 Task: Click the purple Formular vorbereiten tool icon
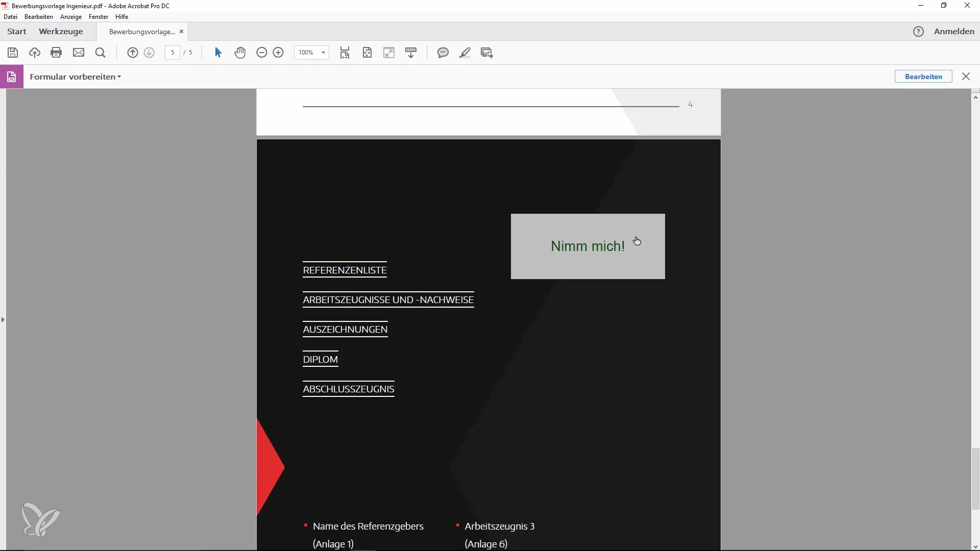(x=12, y=77)
